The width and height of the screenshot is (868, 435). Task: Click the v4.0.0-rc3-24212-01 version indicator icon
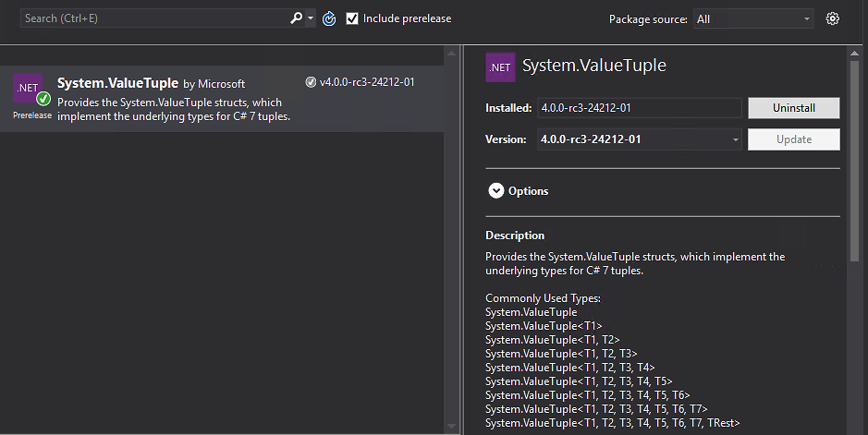(x=311, y=82)
